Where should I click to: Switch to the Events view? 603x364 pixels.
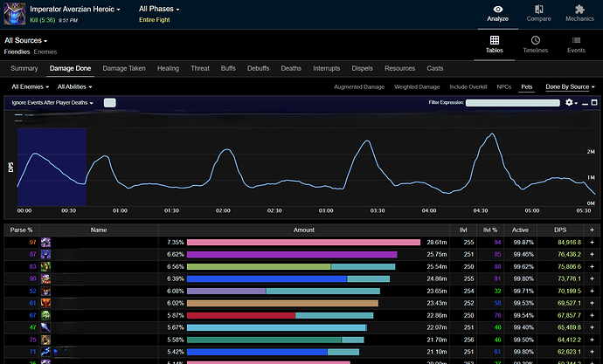coord(576,44)
